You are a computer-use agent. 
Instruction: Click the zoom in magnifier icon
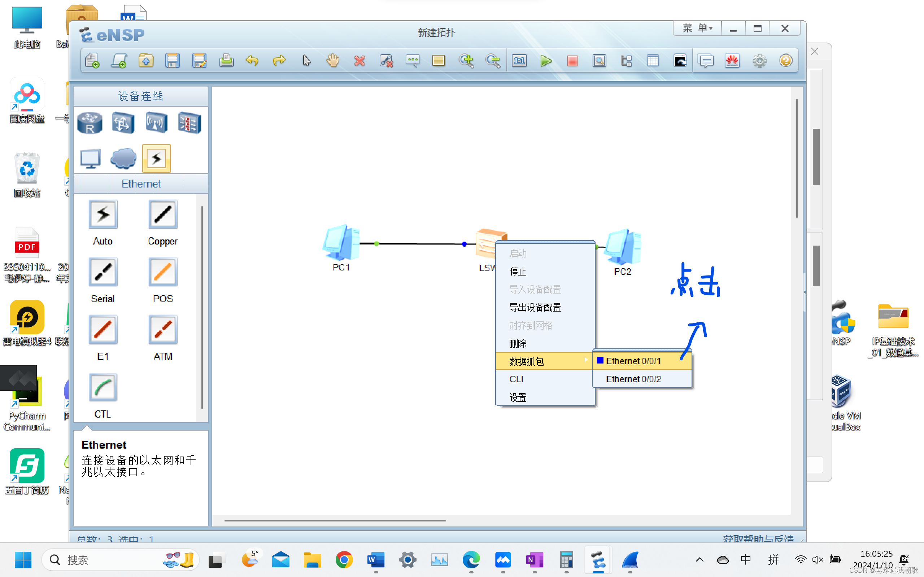466,61
